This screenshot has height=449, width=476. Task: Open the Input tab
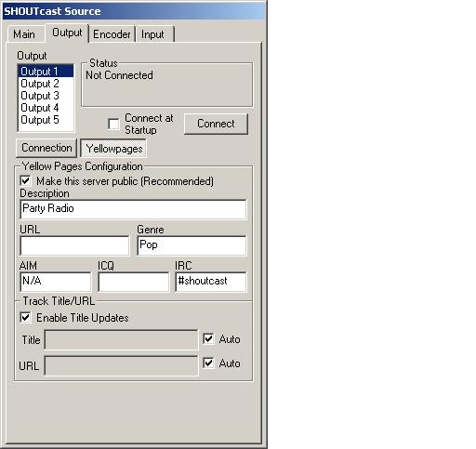pos(155,34)
